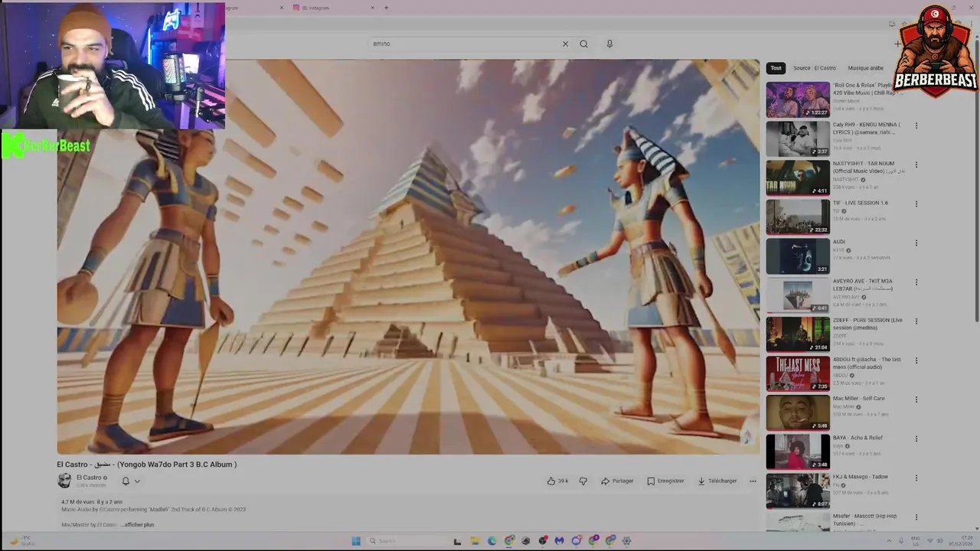Click the main video player area

(x=408, y=257)
